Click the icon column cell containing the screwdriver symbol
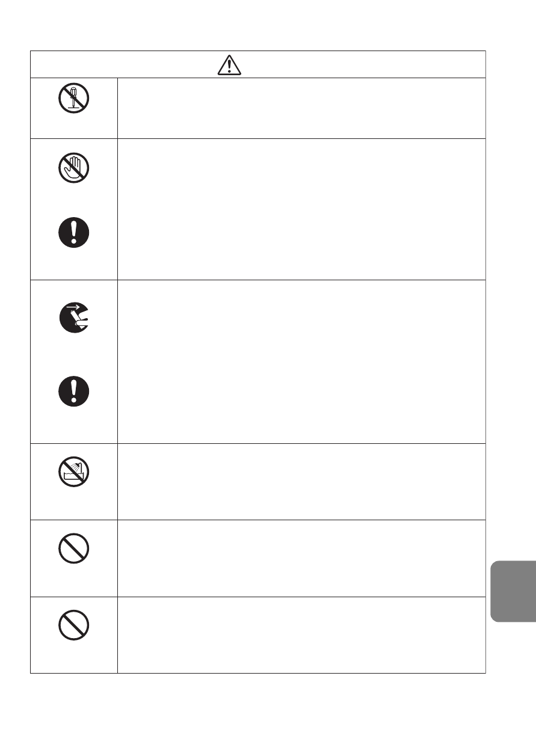The width and height of the screenshot is (536, 756). pos(74,108)
